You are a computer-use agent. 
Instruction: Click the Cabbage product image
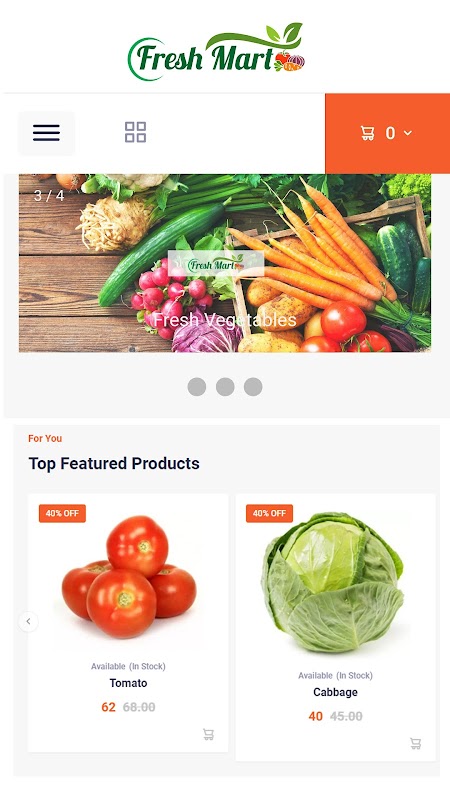pos(333,582)
